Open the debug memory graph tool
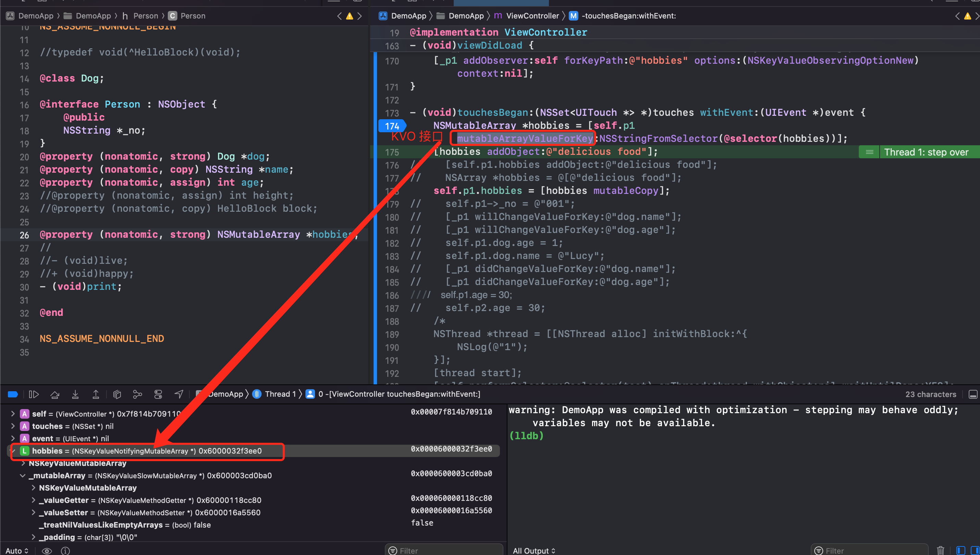This screenshot has width=980, height=555. 138,394
